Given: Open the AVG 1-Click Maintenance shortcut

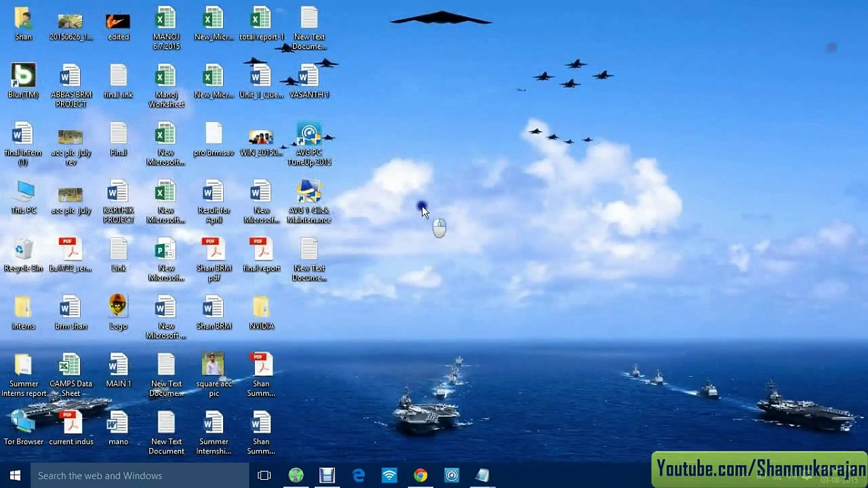Looking at the screenshot, I should [x=309, y=201].
